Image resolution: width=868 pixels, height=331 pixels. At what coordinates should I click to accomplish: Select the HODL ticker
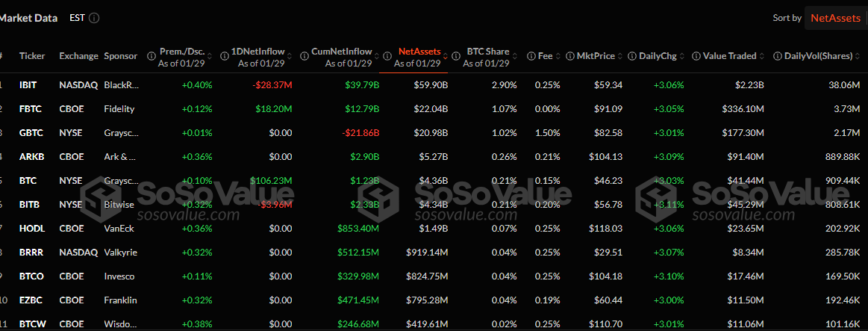coord(31,229)
